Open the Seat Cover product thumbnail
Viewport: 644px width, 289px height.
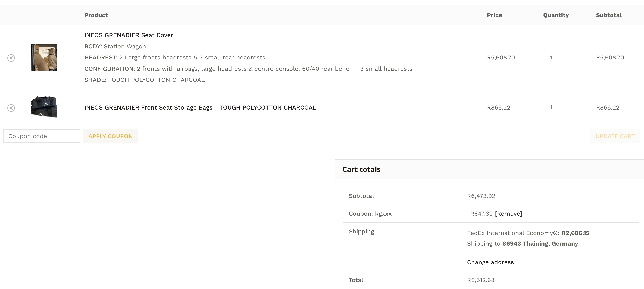point(44,58)
